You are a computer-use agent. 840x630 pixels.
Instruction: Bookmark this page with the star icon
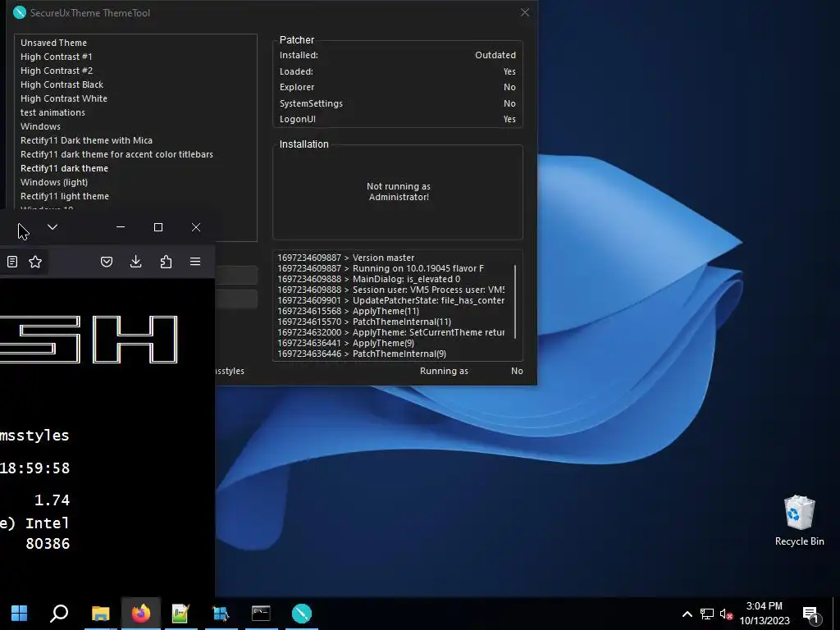35,262
